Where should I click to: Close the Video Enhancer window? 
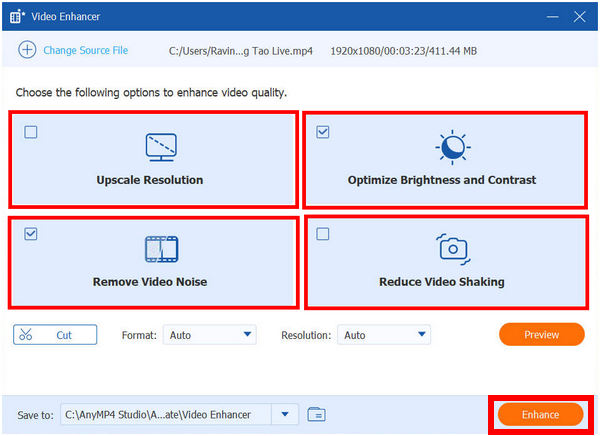[x=579, y=17]
